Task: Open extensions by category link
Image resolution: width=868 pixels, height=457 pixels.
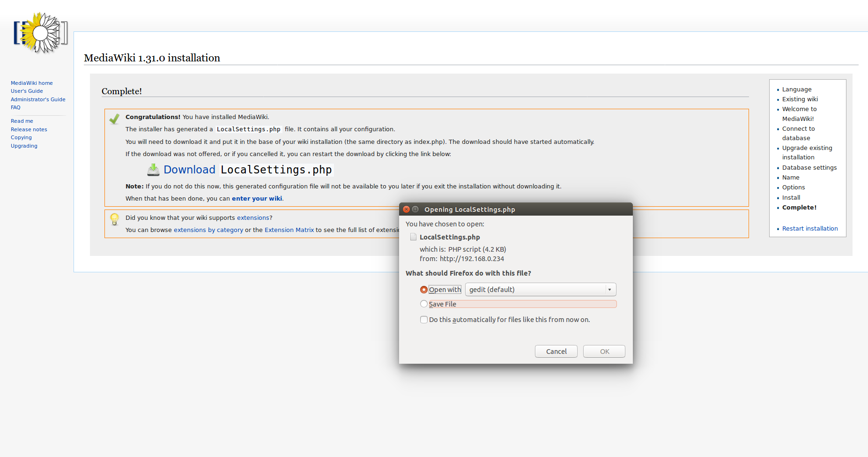Action: pyautogui.click(x=208, y=230)
